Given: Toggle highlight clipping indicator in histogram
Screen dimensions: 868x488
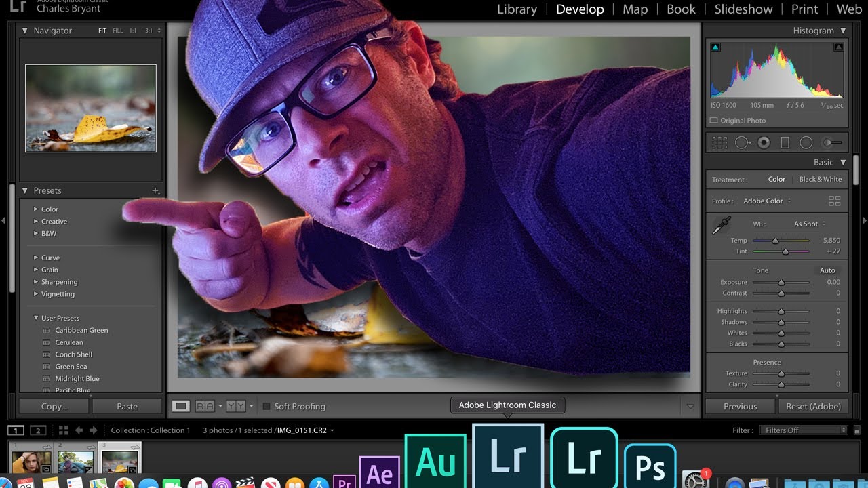Looking at the screenshot, I should [x=839, y=47].
